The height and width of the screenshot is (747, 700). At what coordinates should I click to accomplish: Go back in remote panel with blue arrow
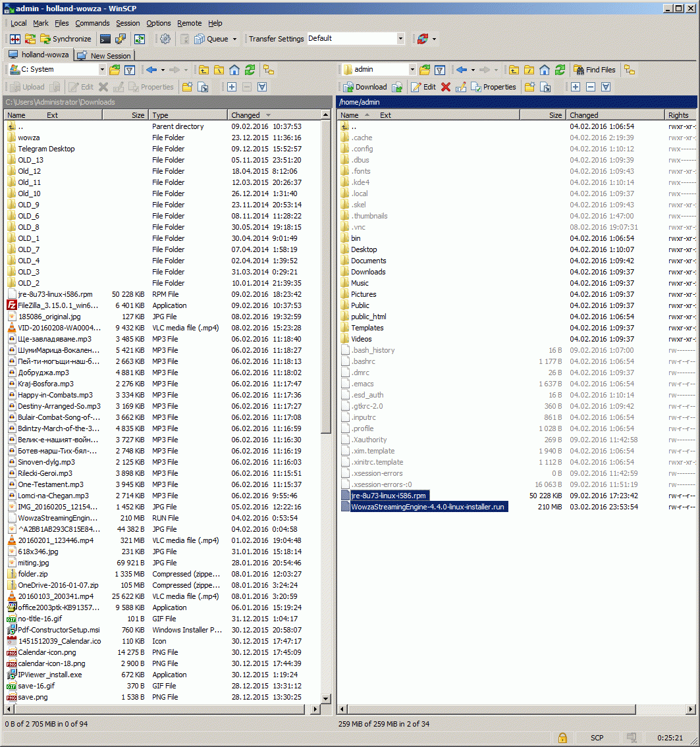[462, 70]
